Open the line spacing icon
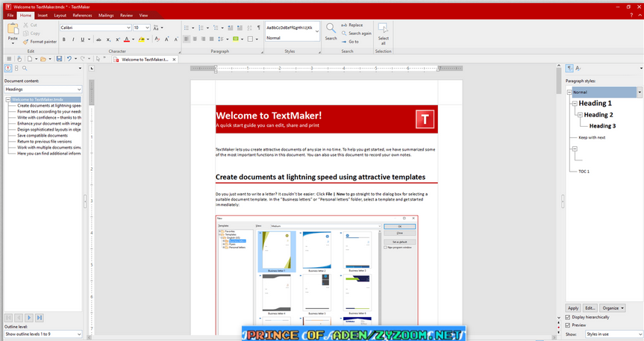 click(221, 39)
